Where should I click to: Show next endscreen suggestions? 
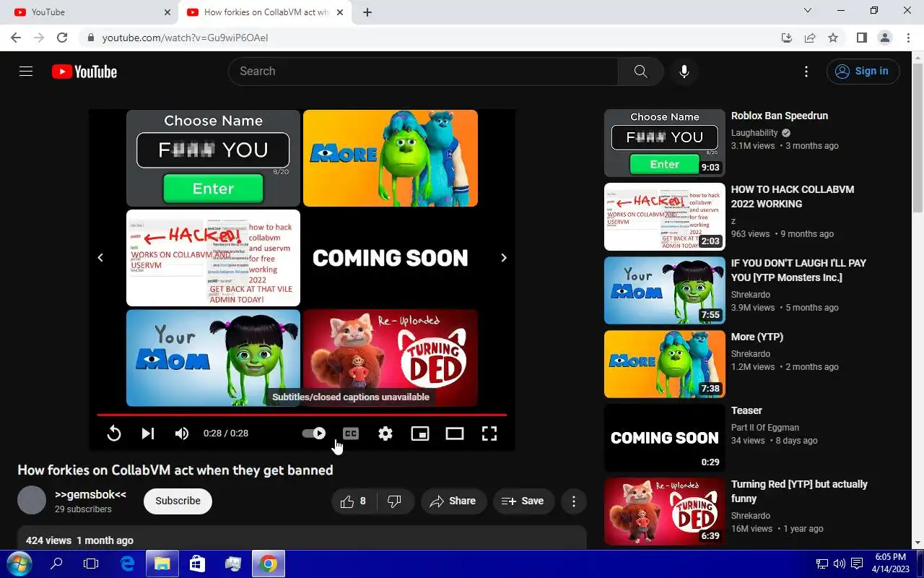click(504, 258)
